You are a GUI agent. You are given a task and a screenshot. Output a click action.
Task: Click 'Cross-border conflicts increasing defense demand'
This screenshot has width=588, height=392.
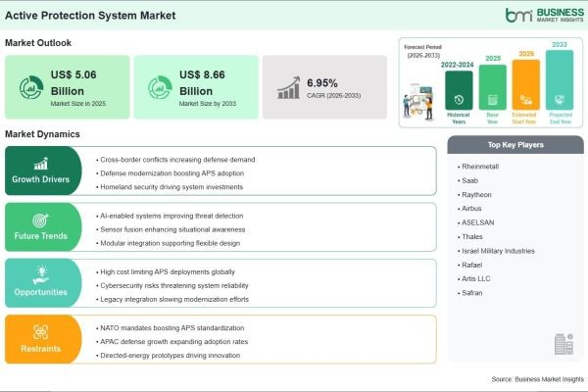177,160
